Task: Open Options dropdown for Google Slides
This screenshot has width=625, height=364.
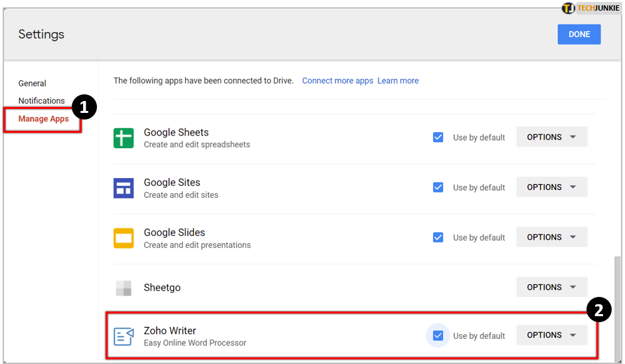Action: point(551,237)
